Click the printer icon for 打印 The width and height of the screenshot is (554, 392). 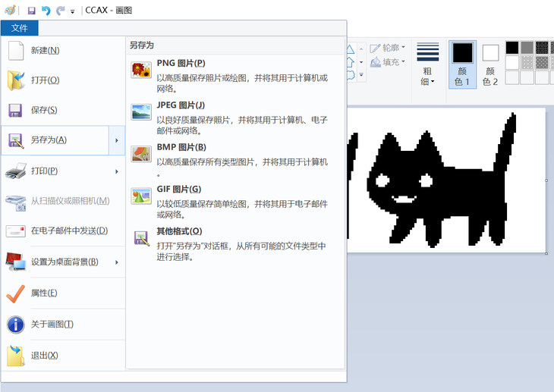point(16,171)
